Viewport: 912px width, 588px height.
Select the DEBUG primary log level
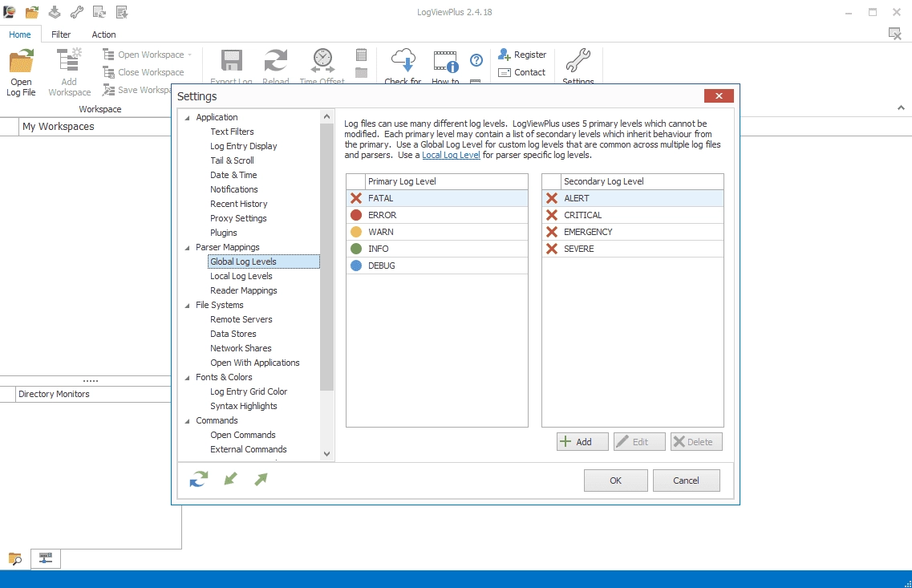point(437,266)
